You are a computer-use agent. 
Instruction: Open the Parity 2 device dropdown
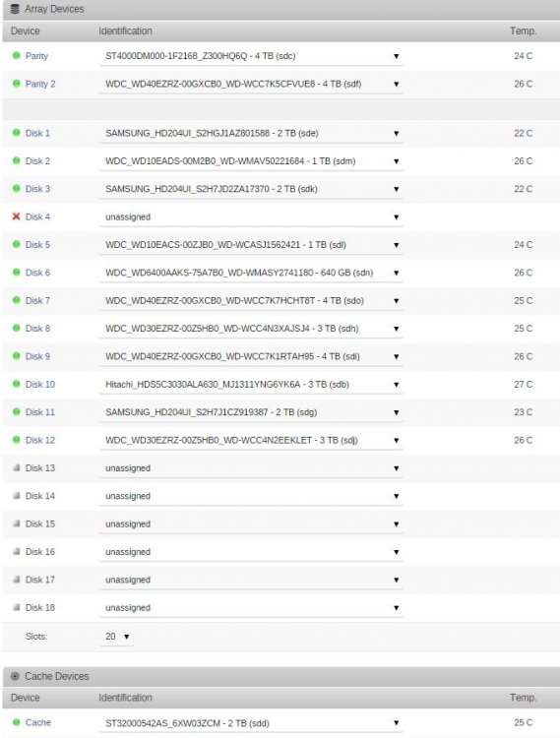point(251,84)
